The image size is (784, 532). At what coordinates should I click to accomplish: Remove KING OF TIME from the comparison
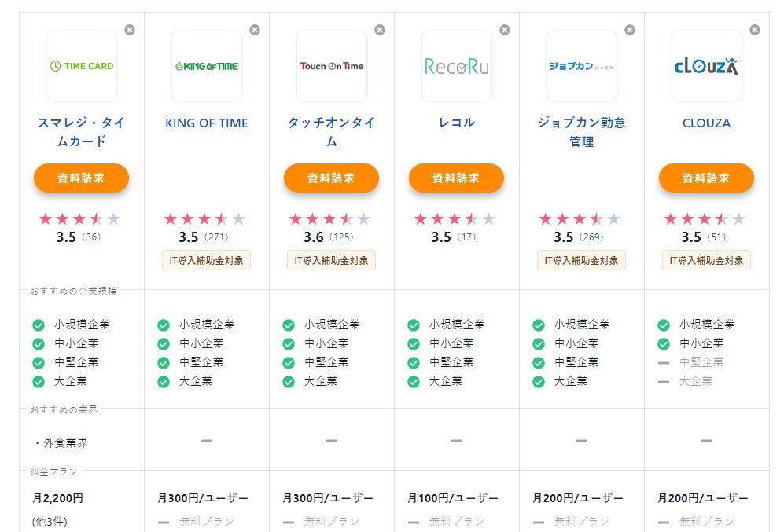click(x=255, y=30)
